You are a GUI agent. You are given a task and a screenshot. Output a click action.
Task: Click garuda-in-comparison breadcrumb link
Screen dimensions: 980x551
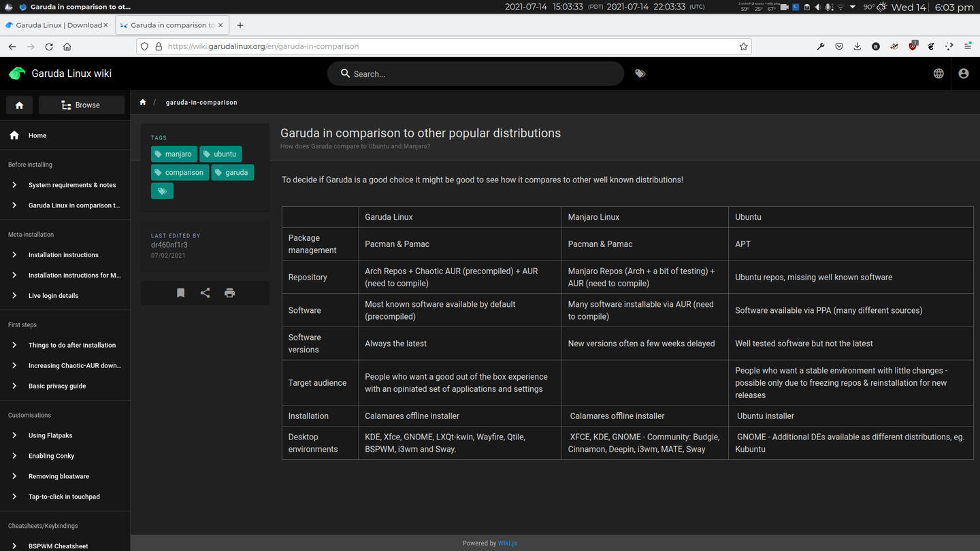pyautogui.click(x=201, y=102)
